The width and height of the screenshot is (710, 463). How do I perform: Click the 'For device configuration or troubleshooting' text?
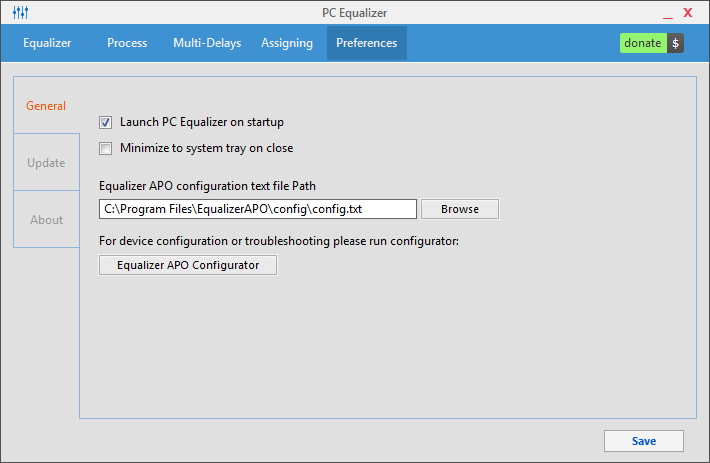[279, 241]
